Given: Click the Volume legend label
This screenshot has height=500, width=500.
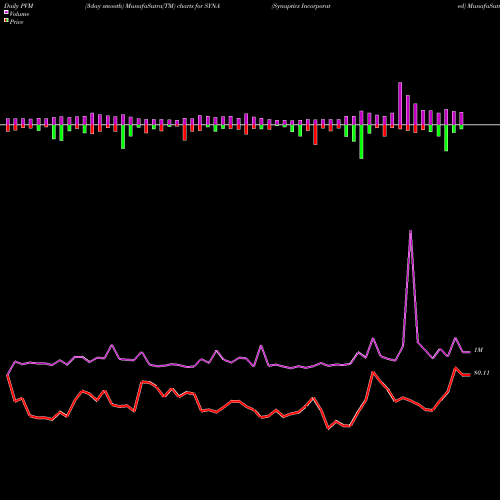Looking at the screenshot, I should pyautogui.click(x=19, y=14).
